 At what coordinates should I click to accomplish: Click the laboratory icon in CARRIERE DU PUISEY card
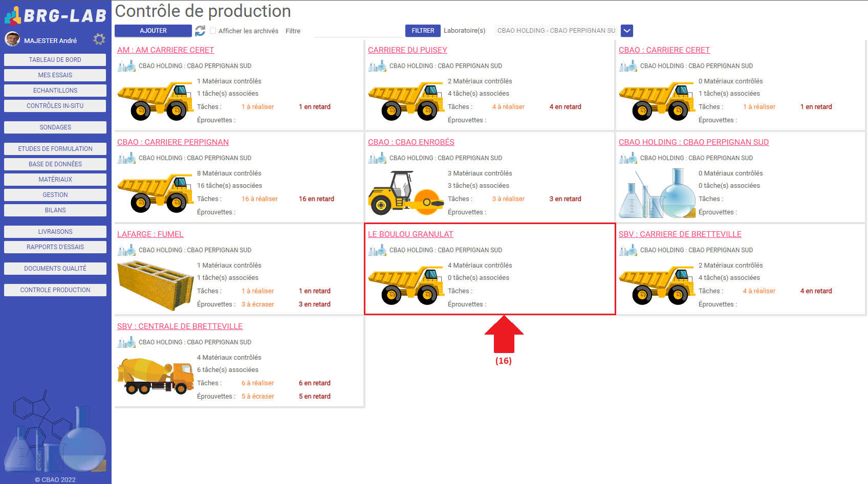click(x=377, y=66)
